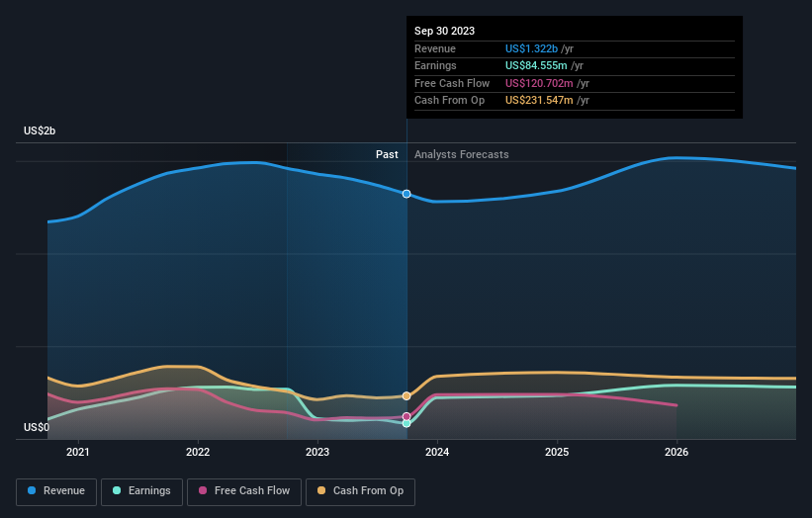Viewport: 812px width, 518px height.
Task: Click the blue Revenue data point marker
Action: 406,194
